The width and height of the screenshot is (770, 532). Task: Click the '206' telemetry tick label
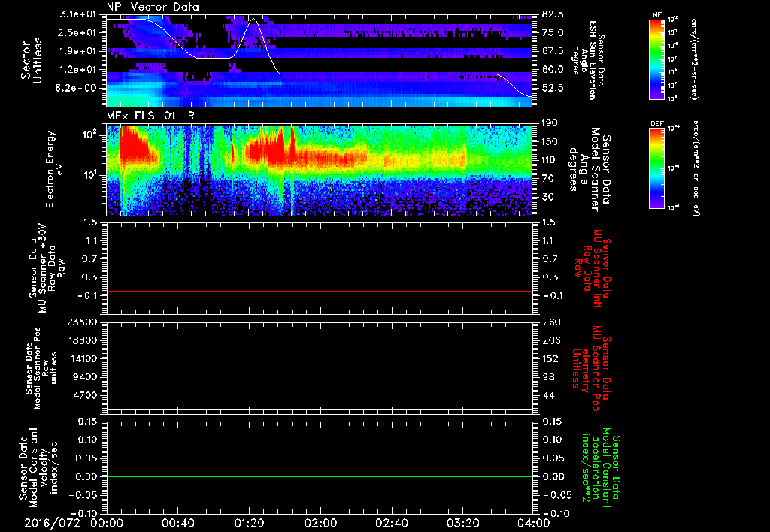click(551, 340)
